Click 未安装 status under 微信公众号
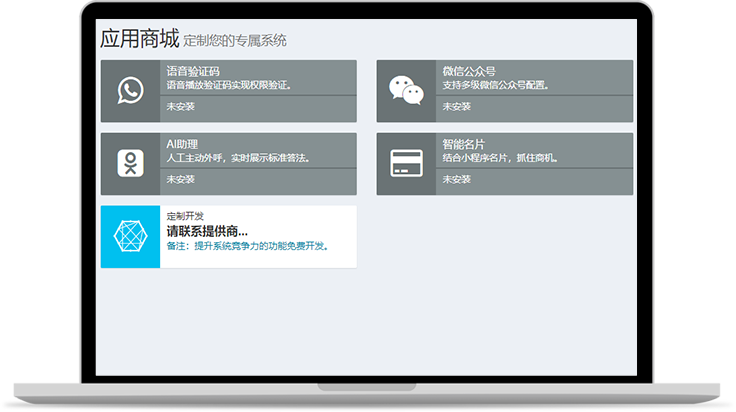Viewport: 736px width, 412px height. coord(456,107)
